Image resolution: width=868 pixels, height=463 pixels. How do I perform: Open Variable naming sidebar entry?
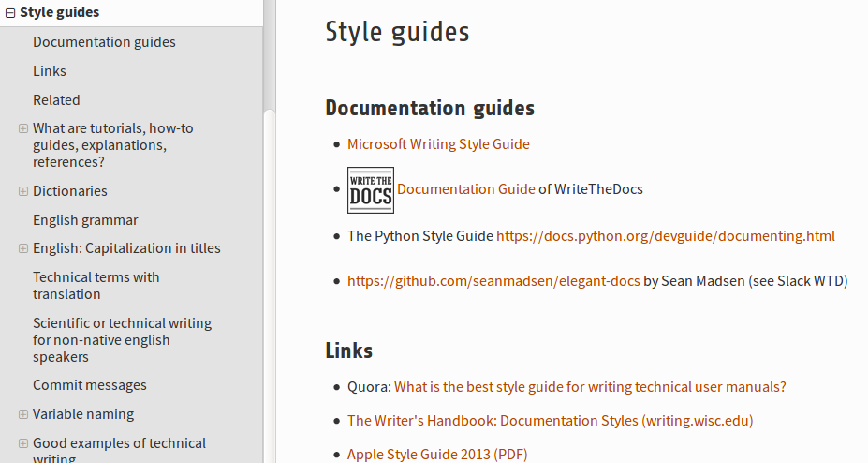click(83, 414)
